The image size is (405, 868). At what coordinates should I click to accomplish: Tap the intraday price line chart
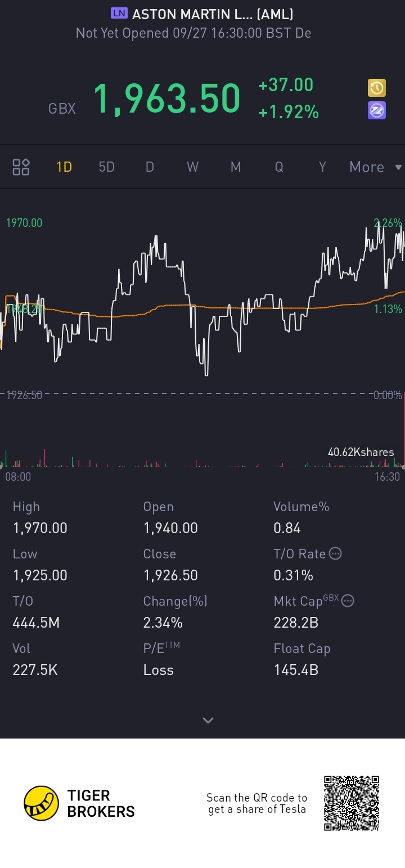202,298
